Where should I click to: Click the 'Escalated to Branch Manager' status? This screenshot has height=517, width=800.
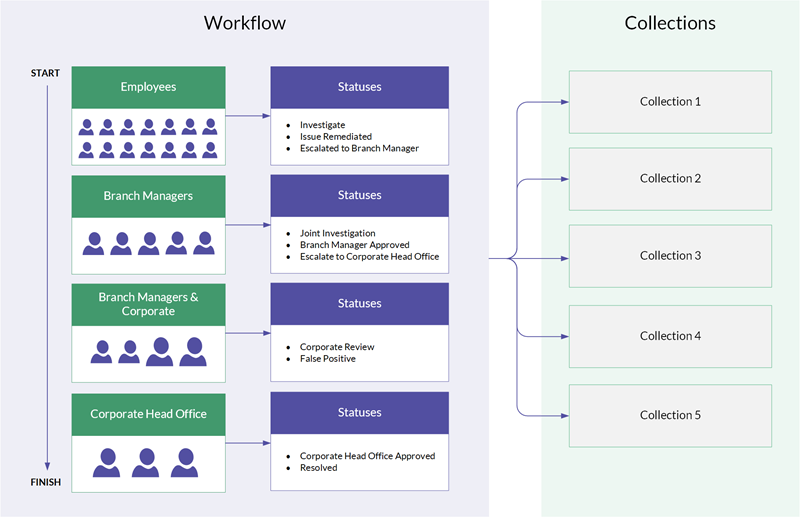[359, 148]
